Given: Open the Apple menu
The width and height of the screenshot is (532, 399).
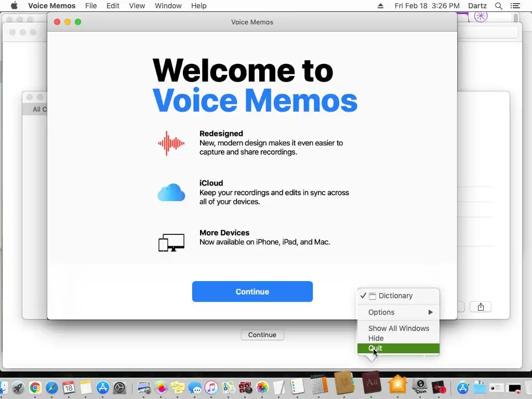Looking at the screenshot, I should tap(14, 6).
